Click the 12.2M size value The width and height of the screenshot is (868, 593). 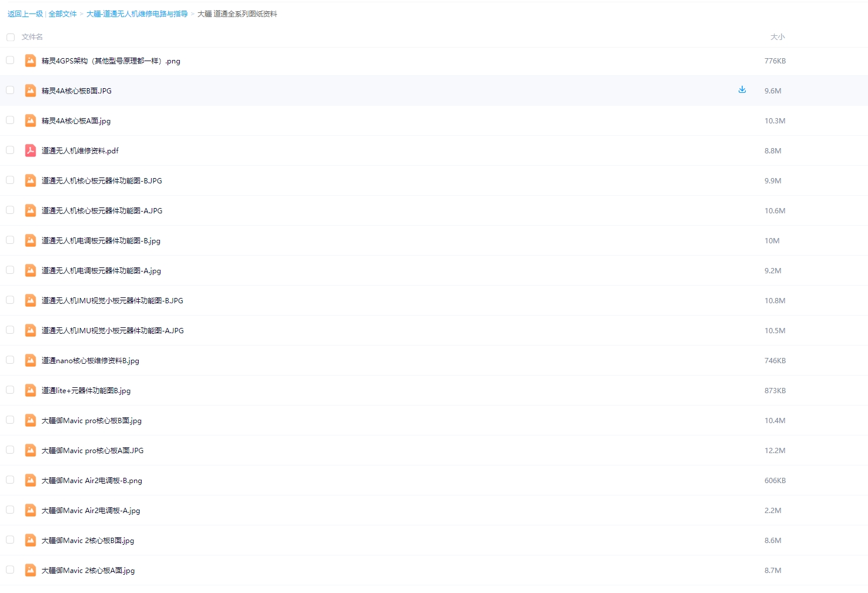click(x=775, y=450)
